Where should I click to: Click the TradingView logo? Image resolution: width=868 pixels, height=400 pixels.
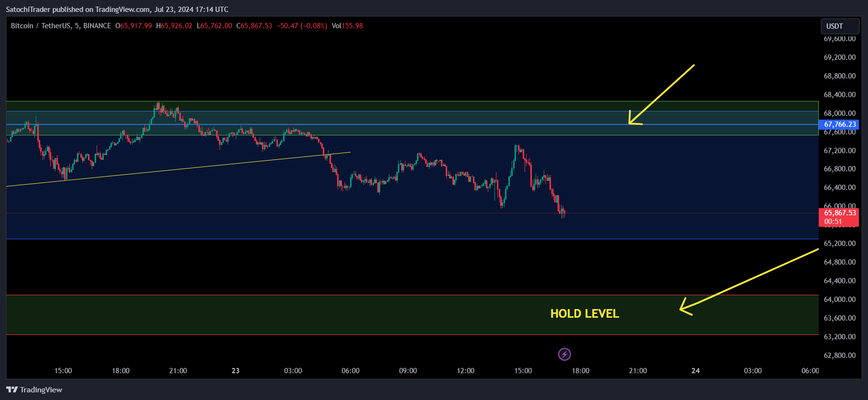click(x=34, y=389)
